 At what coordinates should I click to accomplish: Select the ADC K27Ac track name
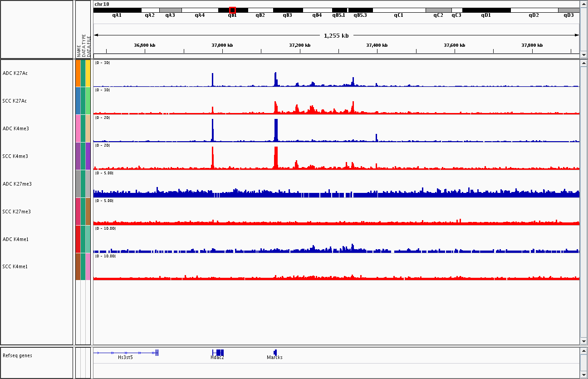(15, 73)
